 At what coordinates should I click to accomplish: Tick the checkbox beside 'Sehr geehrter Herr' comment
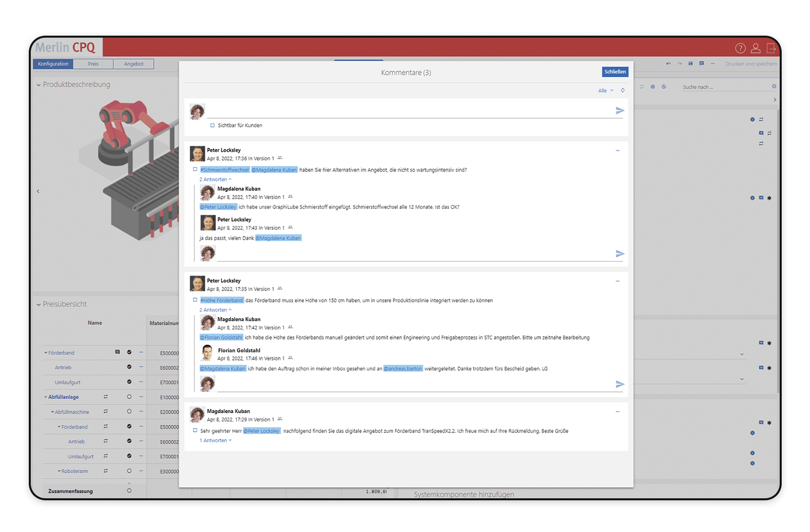pos(195,430)
